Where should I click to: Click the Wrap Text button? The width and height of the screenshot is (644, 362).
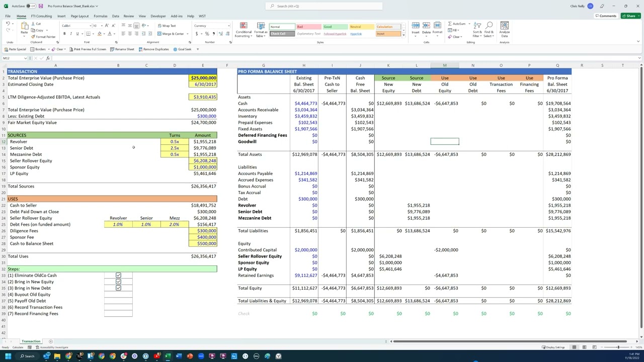[x=167, y=26]
